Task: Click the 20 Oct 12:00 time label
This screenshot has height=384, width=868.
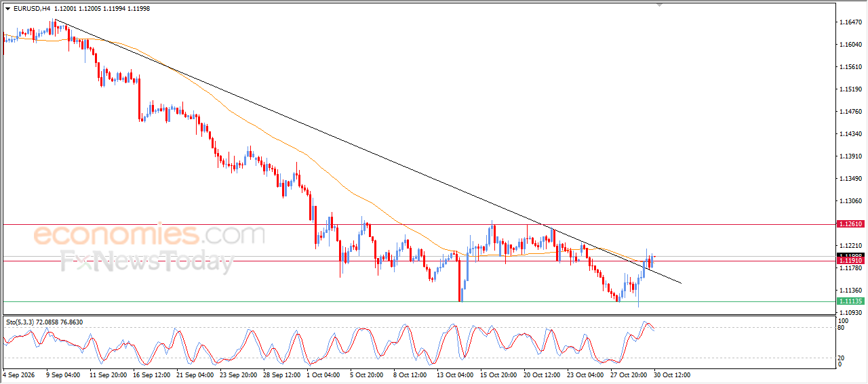Action: click(x=543, y=374)
